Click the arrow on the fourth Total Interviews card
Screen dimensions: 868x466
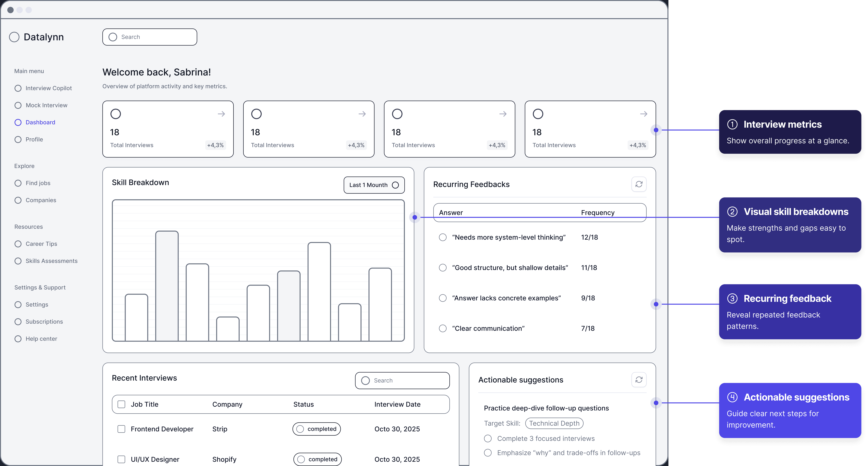click(644, 114)
